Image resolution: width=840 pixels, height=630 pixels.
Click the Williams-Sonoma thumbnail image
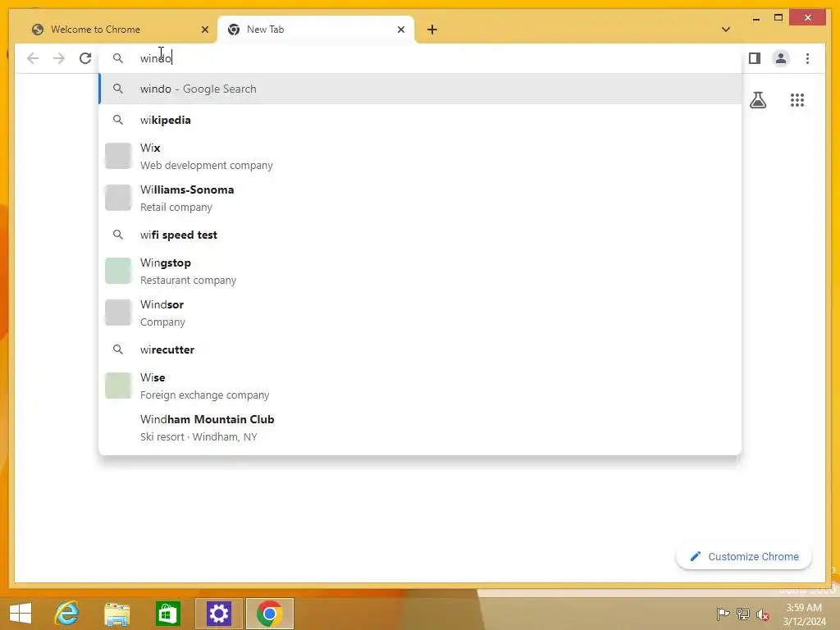tap(118, 198)
